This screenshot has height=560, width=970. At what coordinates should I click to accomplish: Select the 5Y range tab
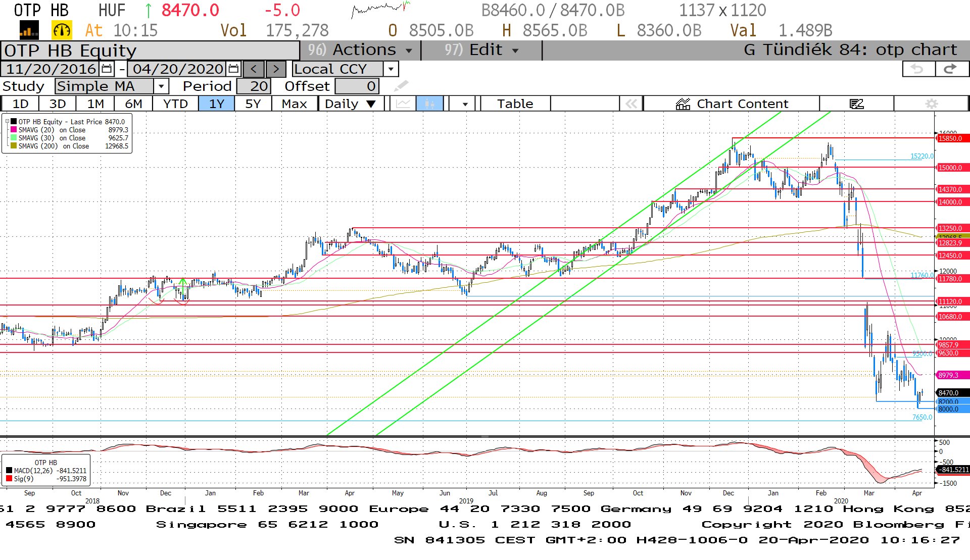point(253,104)
